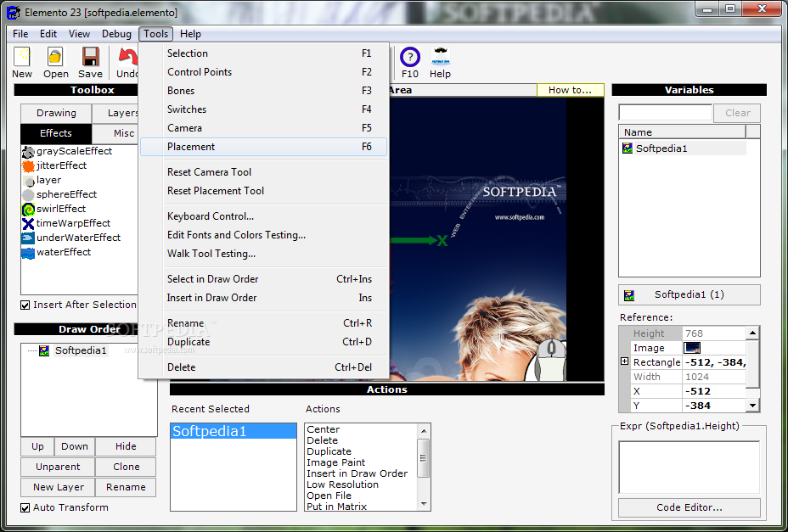
Task: Click the Actions list scroll down arrow
Action: [424, 504]
